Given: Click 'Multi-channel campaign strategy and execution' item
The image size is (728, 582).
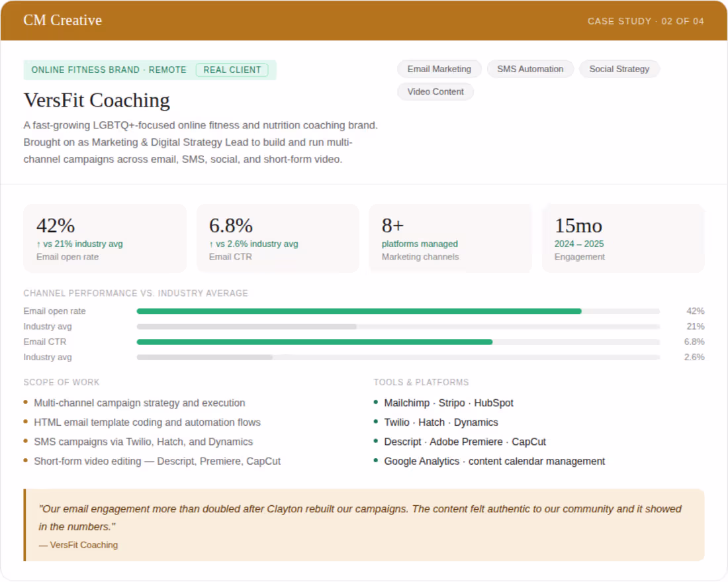Looking at the screenshot, I should point(139,403).
